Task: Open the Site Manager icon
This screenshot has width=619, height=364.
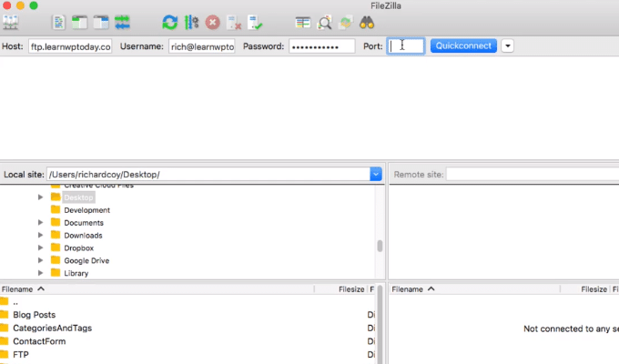Action: [x=10, y=23]
